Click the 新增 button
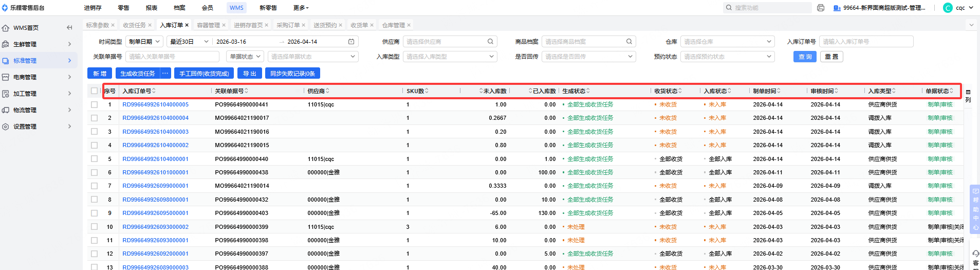Image resolution: width=980 pixels, height=270 pixels. click(x=100, y=74)
